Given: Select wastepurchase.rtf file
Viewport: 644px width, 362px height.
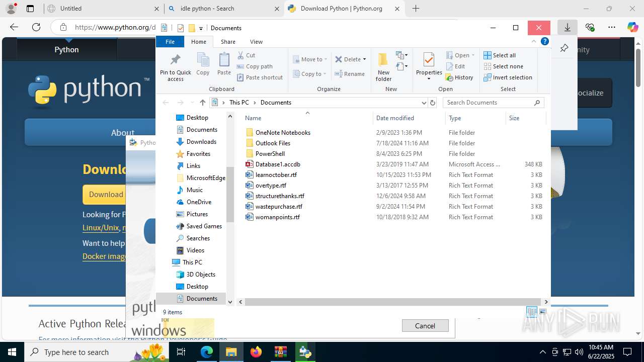Looking at the screenshot, I should tap(279, 207).
